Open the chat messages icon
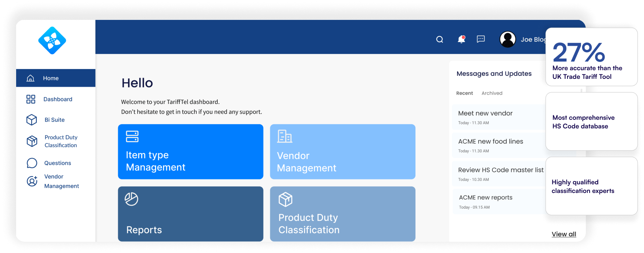 pos(481,39)
